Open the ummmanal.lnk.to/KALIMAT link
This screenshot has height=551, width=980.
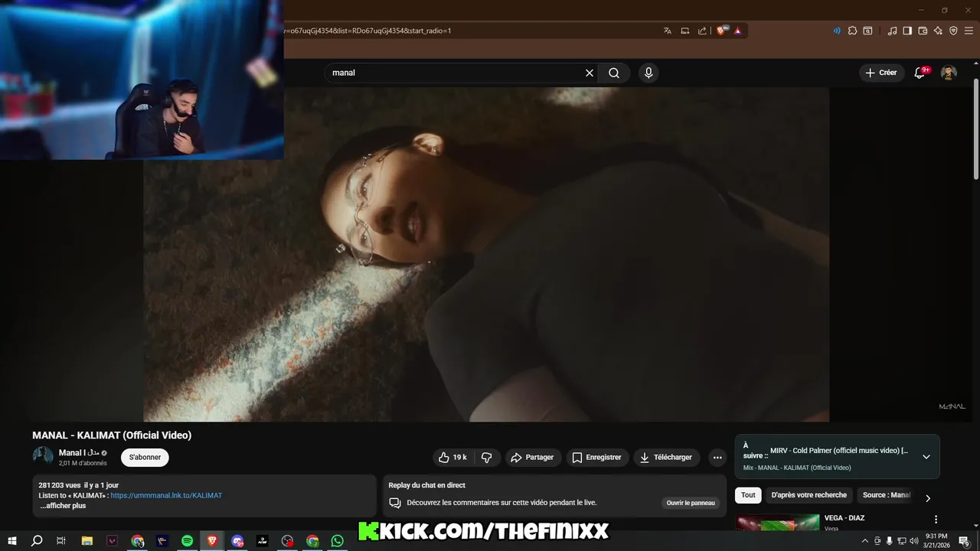[166, 495]
